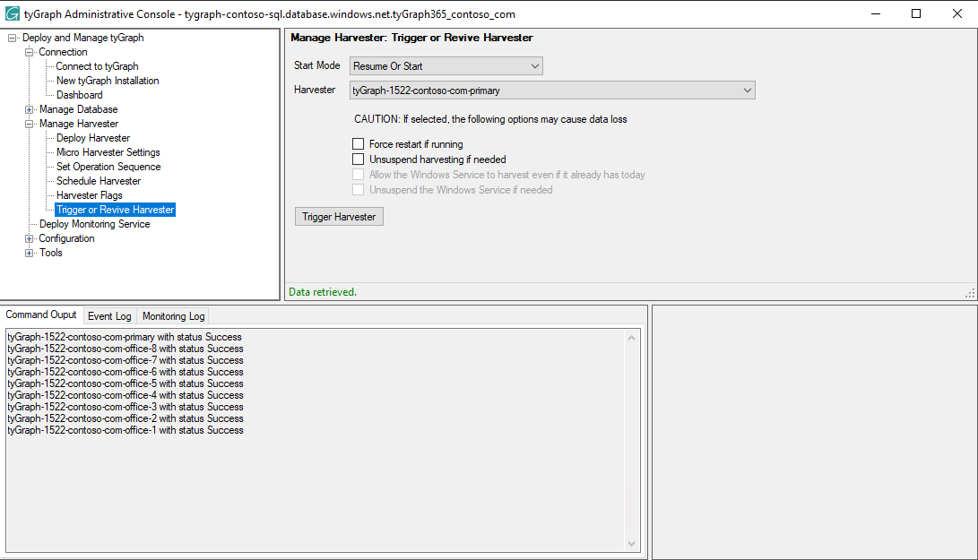Toggle Unsuspend the Windows Service if needed
Viewport: 978px width, 560px height.
[358, 190]
